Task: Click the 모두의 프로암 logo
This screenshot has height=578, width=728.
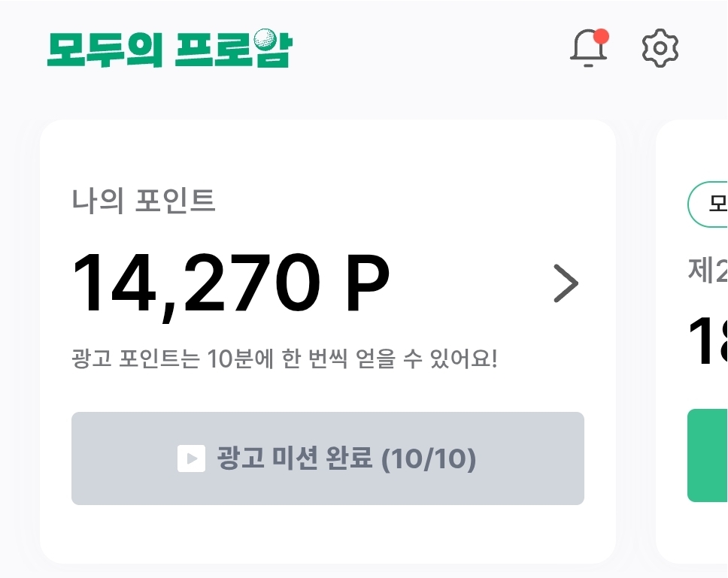Action: (x=168, y=50)
